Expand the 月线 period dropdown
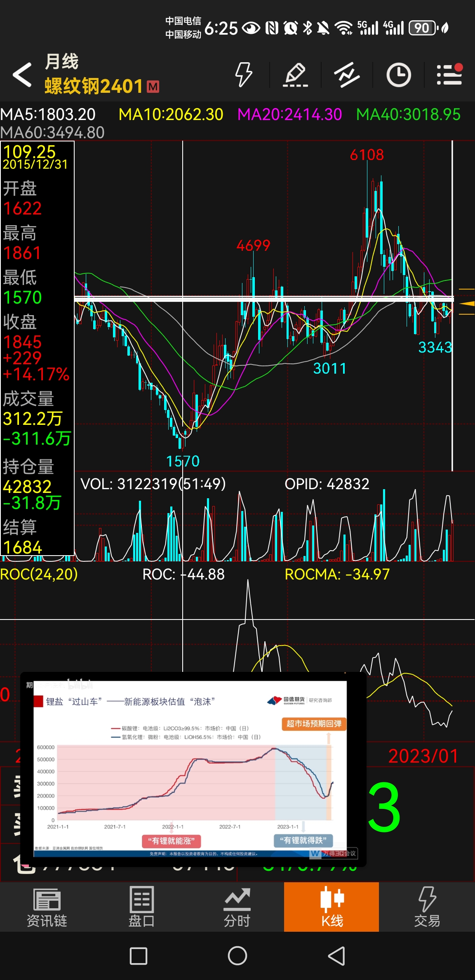This screenshot has width=475, height=980. click(x=61, y=62)
